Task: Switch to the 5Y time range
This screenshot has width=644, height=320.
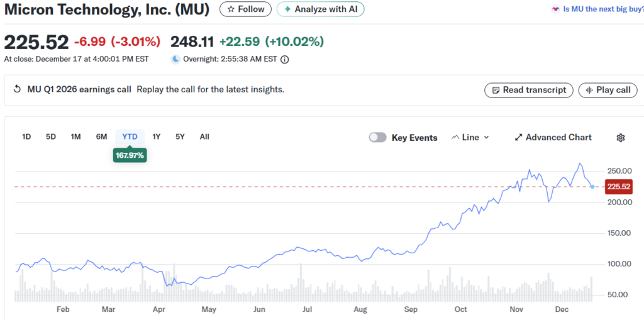Action: tap(180, 136)
